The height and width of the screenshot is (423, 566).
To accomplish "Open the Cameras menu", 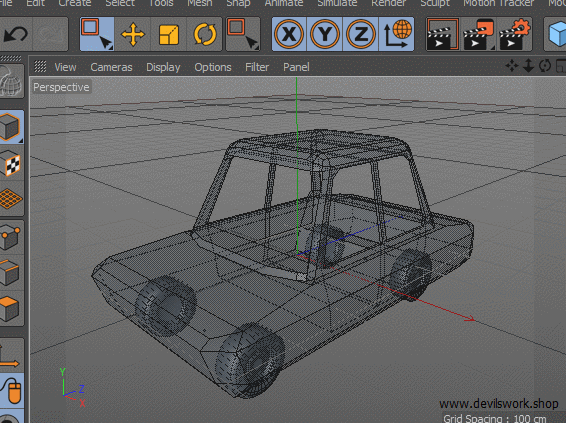I will [x=111, y=67].
